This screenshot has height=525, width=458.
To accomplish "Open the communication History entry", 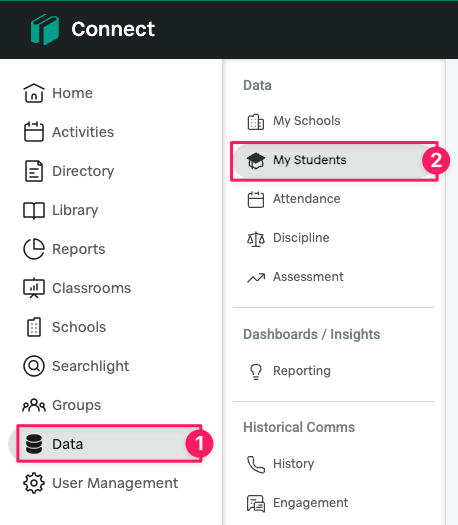I will (x=280, y=464).
